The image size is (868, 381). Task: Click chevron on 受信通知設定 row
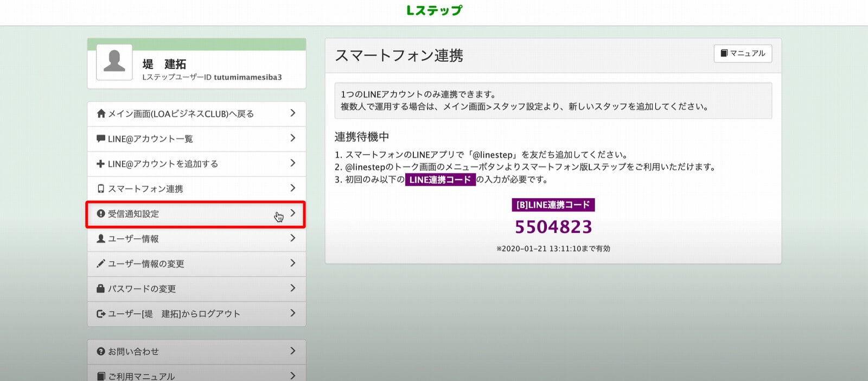293,213
